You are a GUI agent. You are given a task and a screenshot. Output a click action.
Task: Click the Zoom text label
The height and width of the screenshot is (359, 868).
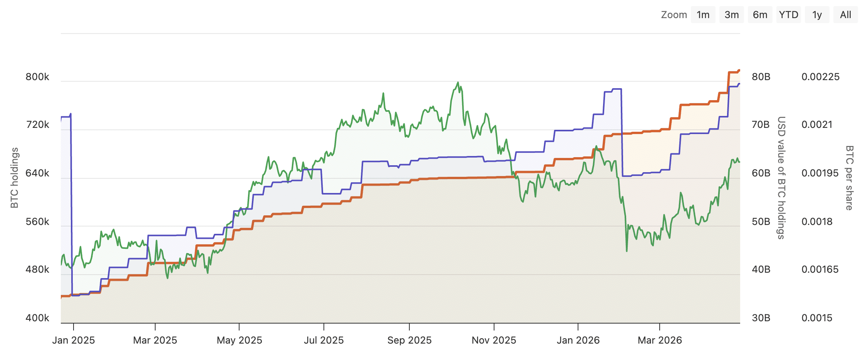click(x=674, y=15)
